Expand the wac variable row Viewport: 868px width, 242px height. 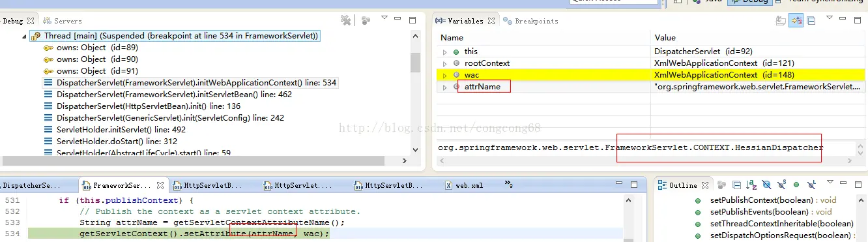click(x=444, y=75)
